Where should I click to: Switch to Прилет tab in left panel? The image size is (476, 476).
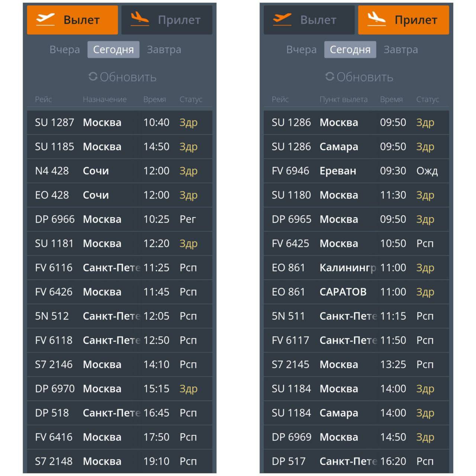click(167, 20)
